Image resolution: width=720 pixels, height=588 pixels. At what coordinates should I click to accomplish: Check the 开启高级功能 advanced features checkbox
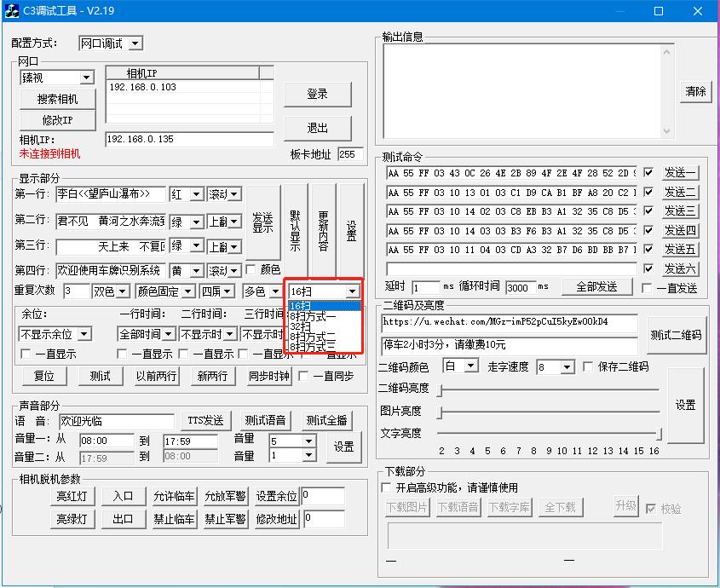pos(386,487)
